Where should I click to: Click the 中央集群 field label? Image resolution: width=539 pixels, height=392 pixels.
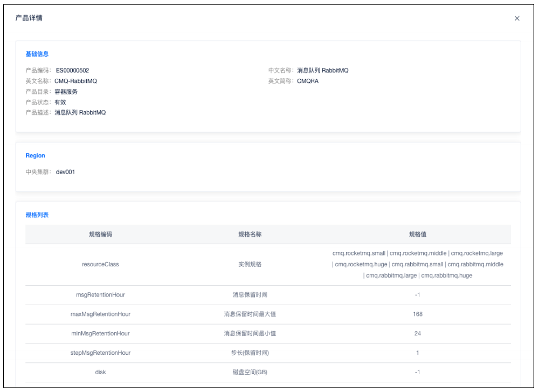click(x=38, y=172)
